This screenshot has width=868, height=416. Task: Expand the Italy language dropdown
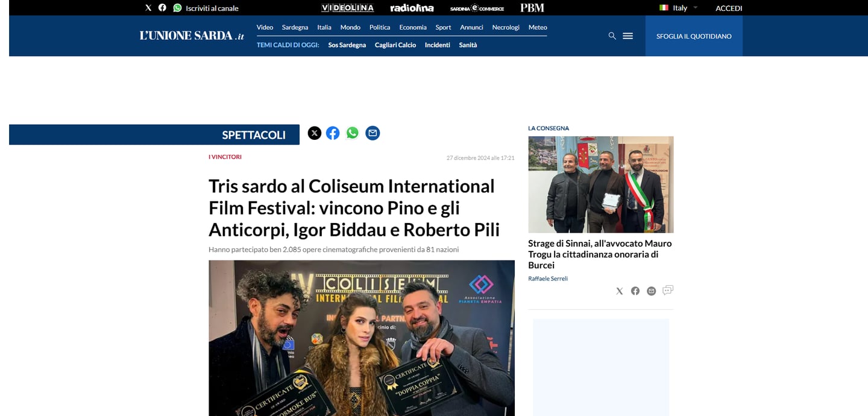tap(679, 8)
